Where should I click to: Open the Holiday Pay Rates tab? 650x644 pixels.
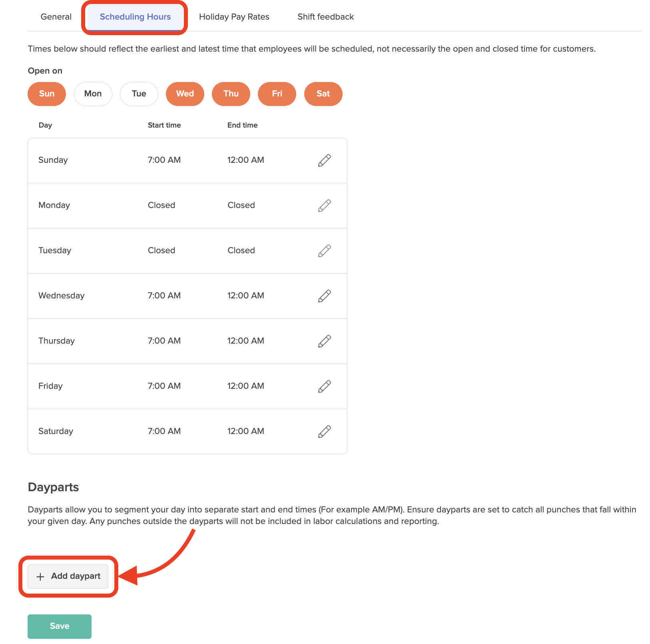pyautogui.click(x=234, y=17)
